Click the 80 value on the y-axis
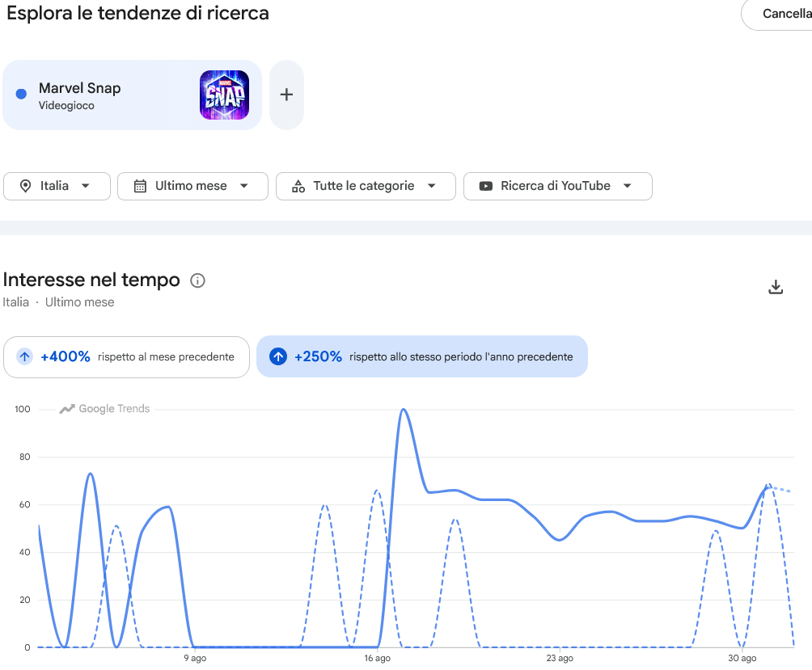Viewport: 812px width, 670px height. pyautogui.click(x=25, y=457)
